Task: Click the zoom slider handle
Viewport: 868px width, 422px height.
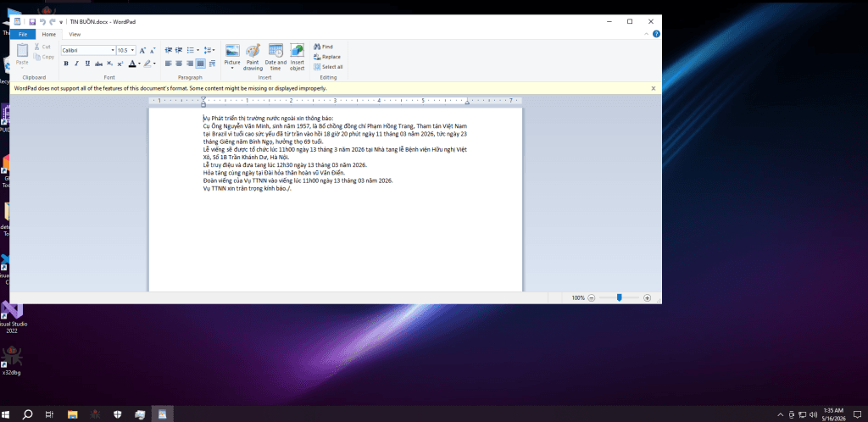Action: coord(620,297)
